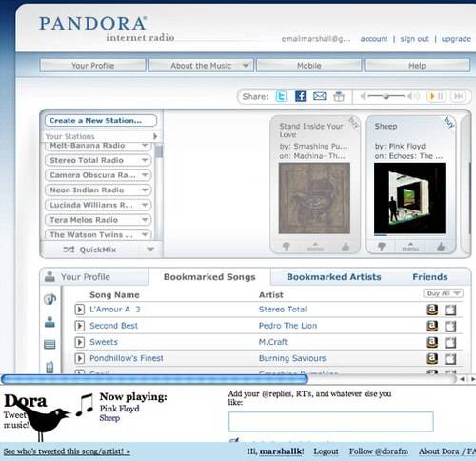Screen dimensions: 476x461
Task: Share the song on Facebook
Action: [300, 96]
